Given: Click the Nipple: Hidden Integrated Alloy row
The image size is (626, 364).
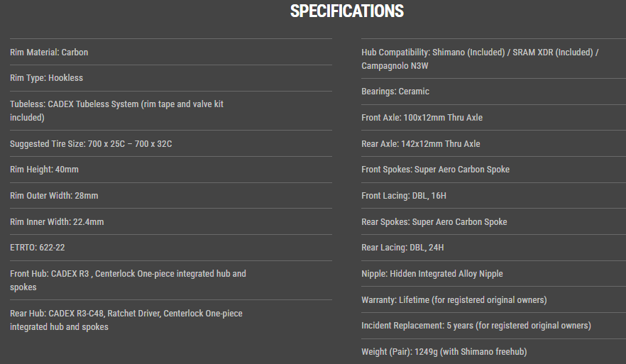Looking at the screenshot, I should [x=432, y=274].
